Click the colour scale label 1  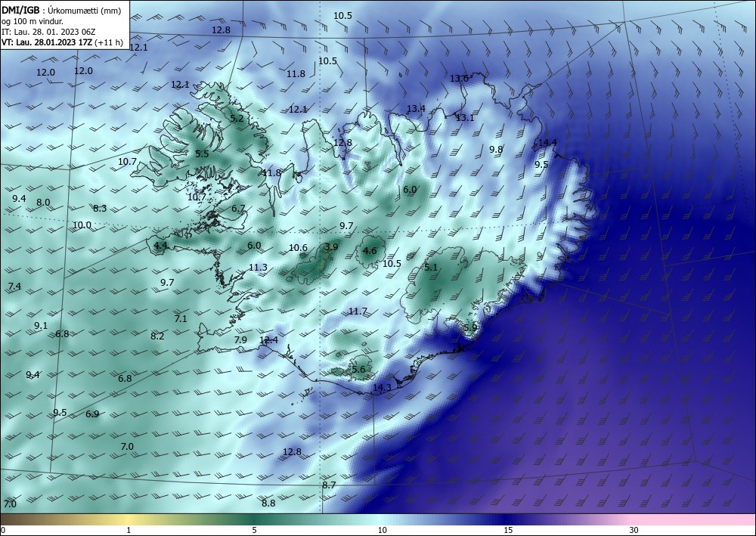(129, 531)
